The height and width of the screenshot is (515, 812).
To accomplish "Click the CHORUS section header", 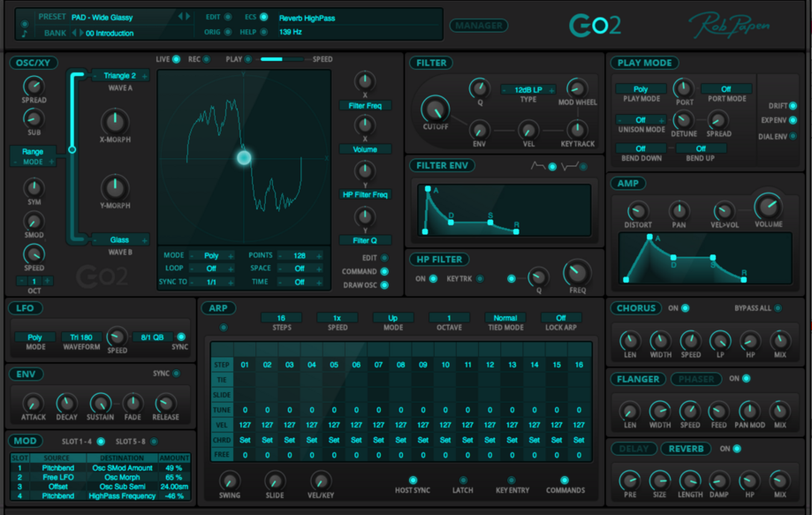I will pyautogui.click(x=636, y=308).
